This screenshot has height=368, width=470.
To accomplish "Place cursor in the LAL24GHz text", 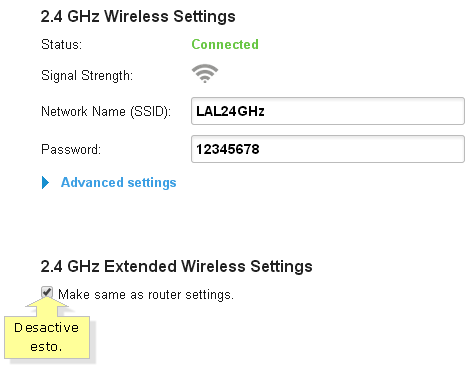I will point(230,111).
